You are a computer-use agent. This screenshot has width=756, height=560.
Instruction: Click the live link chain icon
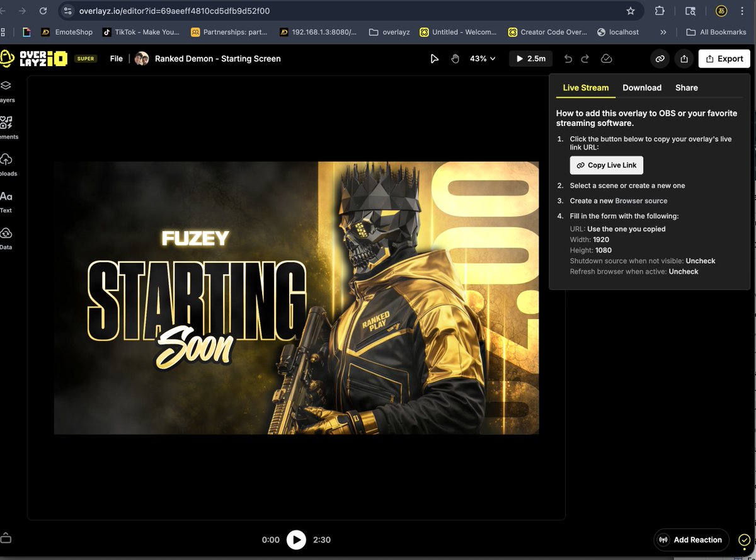(660, 59)
